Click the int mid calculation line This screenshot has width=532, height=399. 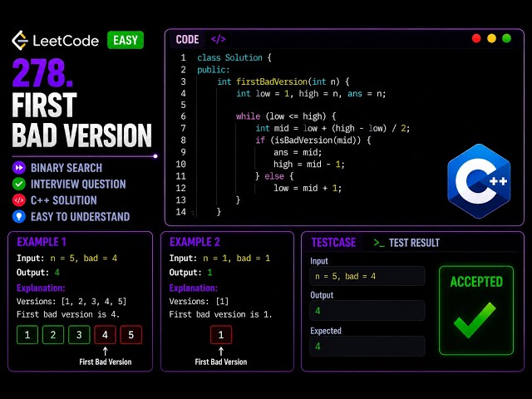332,128
